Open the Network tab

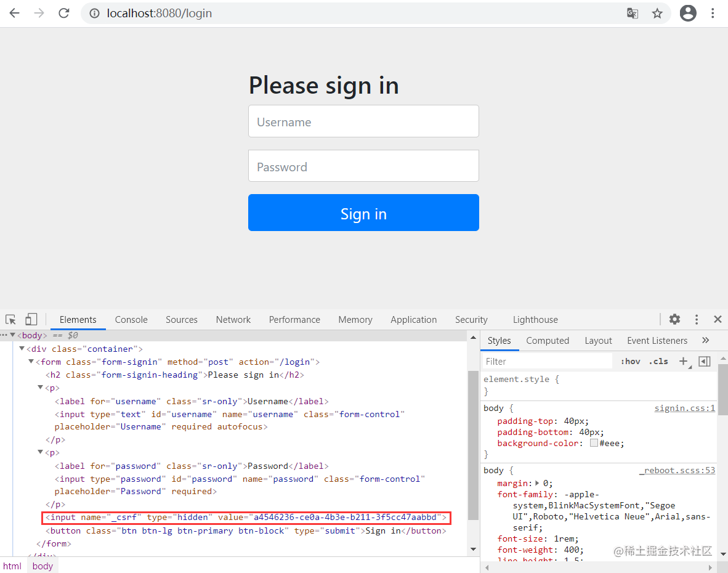(x=233, y=320)
